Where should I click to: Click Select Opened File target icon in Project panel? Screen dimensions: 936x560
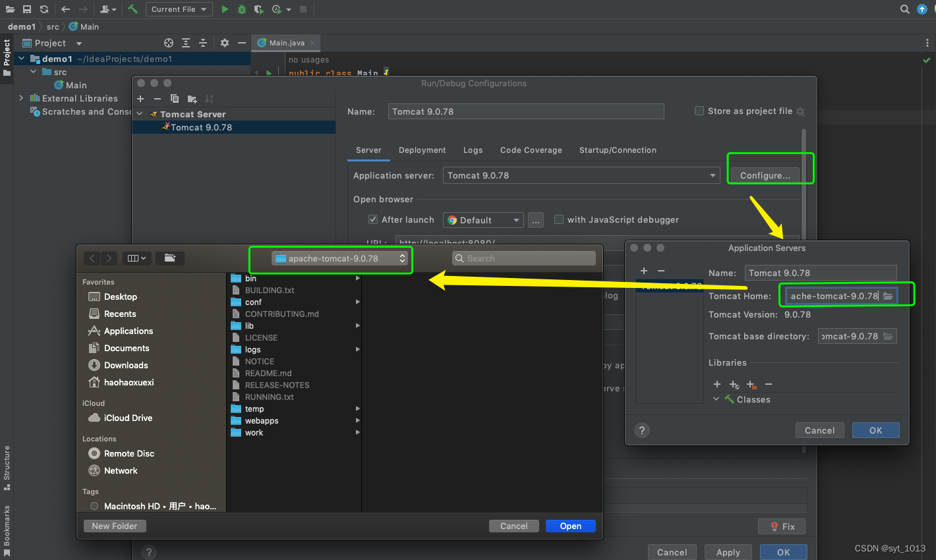click(x=169, y=43)
